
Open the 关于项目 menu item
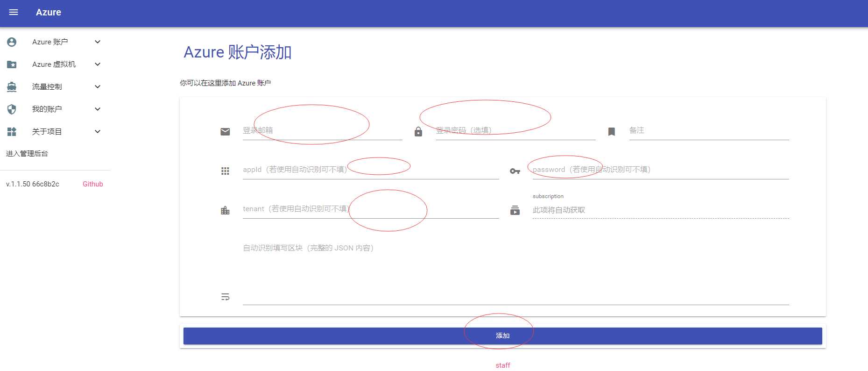55,132
